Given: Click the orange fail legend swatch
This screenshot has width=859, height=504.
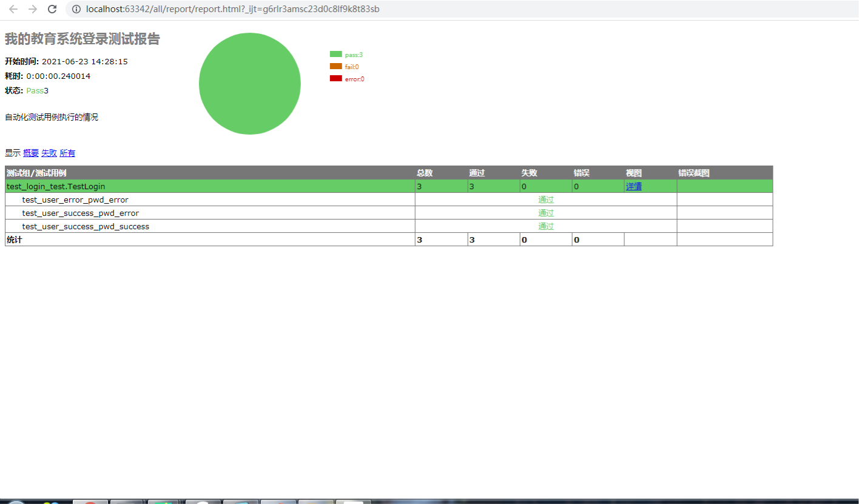Looking at the screenshot, I should click(335, 66).
